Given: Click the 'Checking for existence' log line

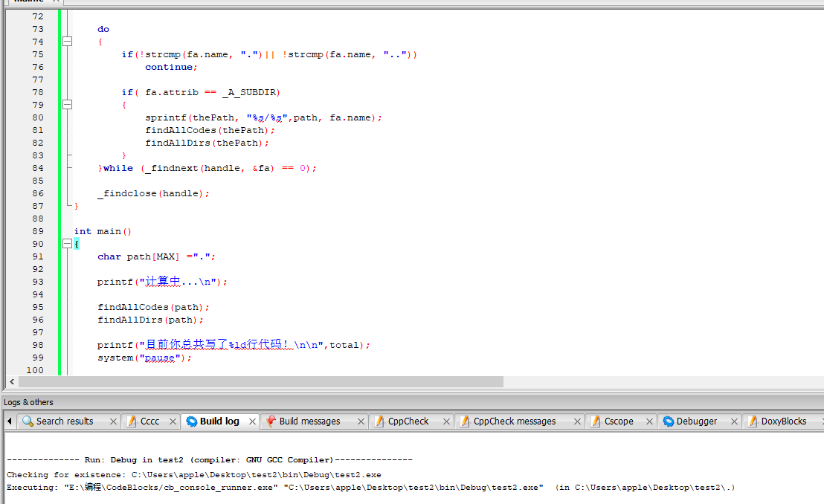Looking at the screenshot, I should [194, 474].
